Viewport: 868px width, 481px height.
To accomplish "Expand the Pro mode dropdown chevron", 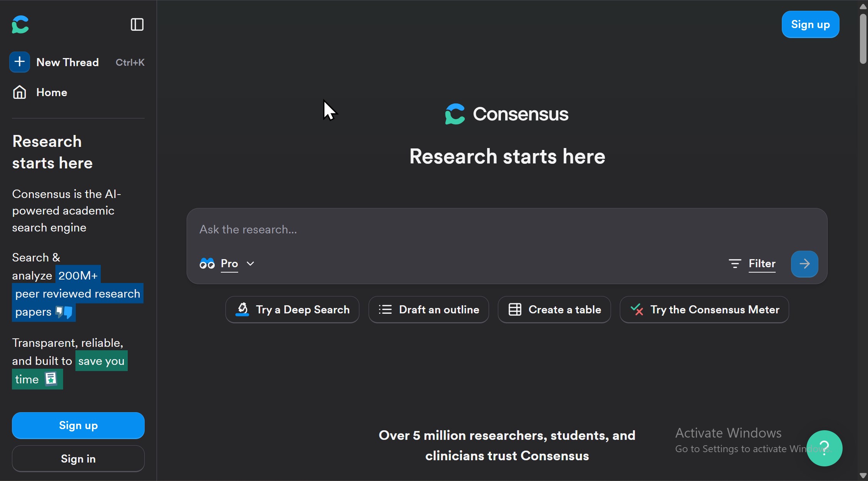I will pyautogui.click(x=250, y=263).
